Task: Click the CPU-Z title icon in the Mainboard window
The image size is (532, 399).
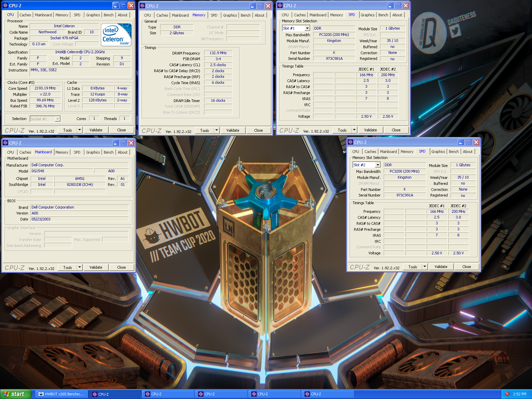Action: pyautogui.click(x=5, y=143)
